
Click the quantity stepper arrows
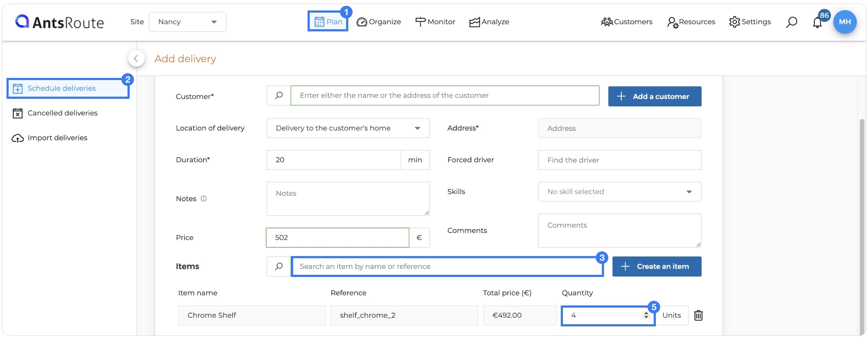coord(646,315)
